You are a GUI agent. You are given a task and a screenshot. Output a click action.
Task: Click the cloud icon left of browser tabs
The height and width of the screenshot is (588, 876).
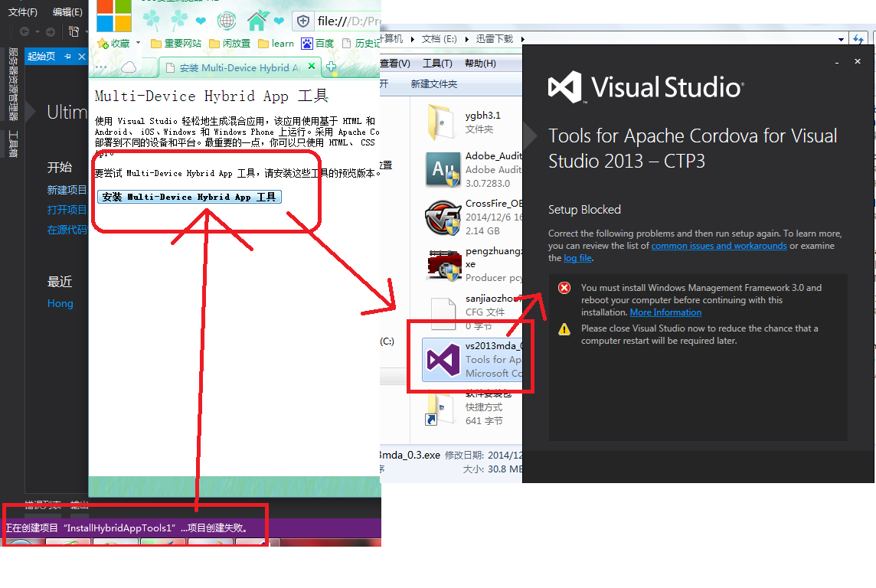pos(129,67)
